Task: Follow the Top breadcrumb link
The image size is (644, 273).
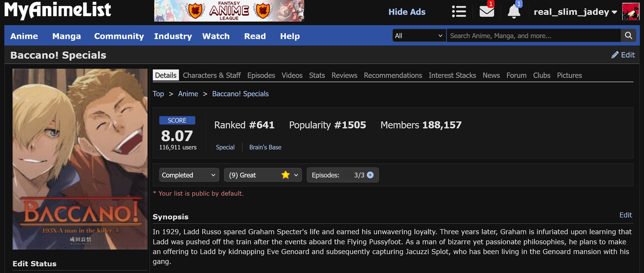Action: coord(158,94)
